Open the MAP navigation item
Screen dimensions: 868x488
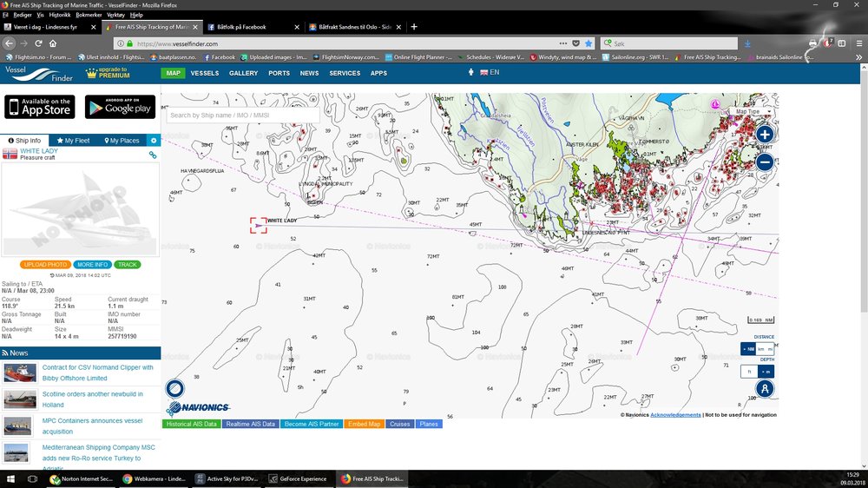pyautogui.click(x=174, y=73)
